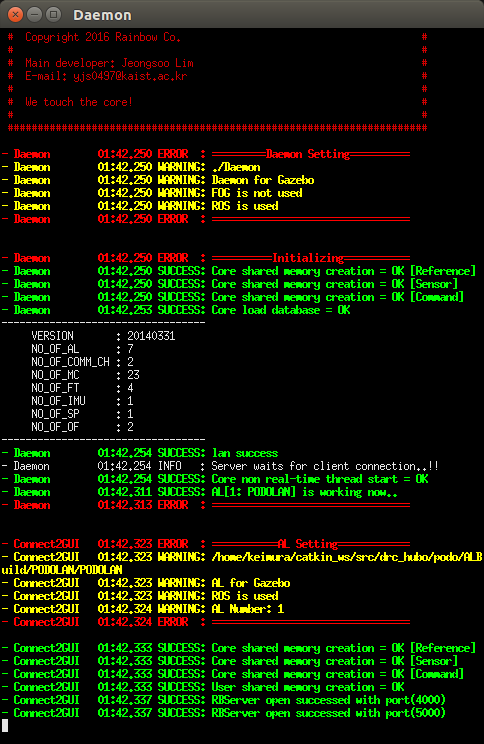
Task: Click the NO_OF_AL value row
Action: pyautogui.click(x=83, y=349)
